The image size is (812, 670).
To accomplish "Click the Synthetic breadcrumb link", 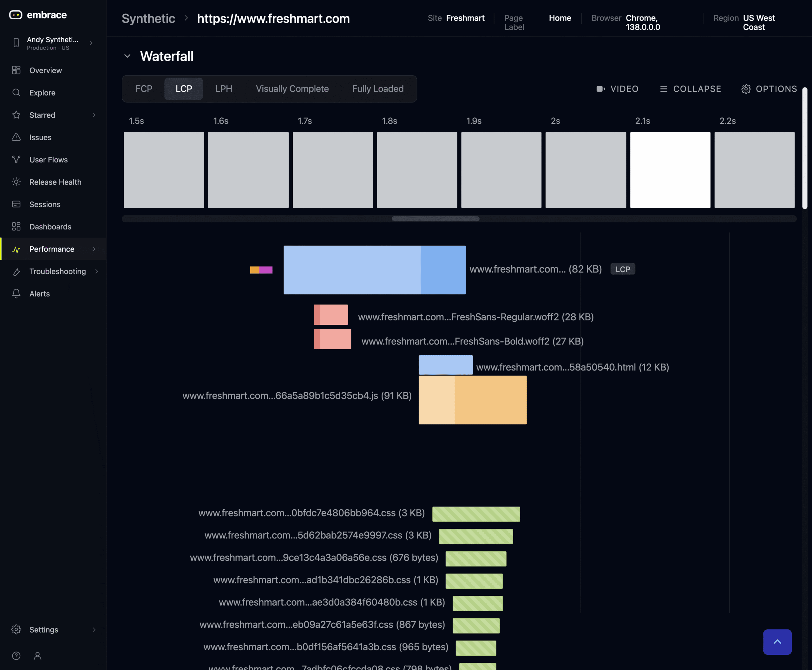I will [148, 18].
